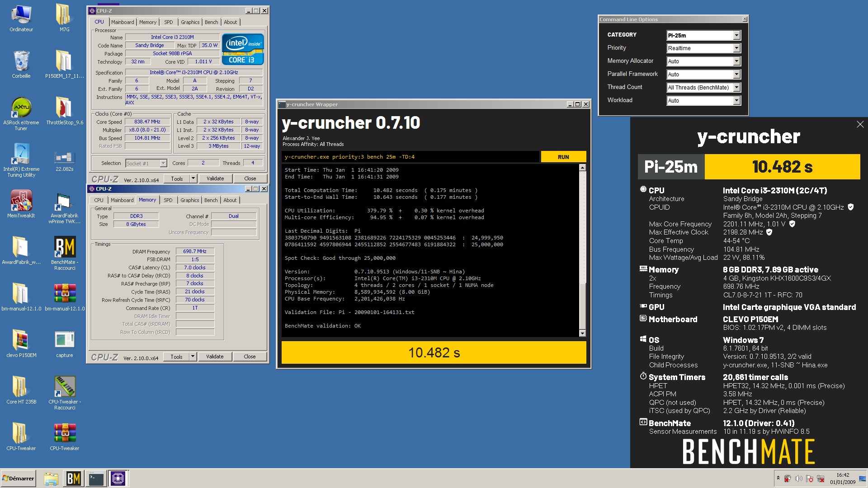This screenshot has height=488, width=868.
Task: Click RUN button in y-cruncher Wrapper
Action: (563, 157)
